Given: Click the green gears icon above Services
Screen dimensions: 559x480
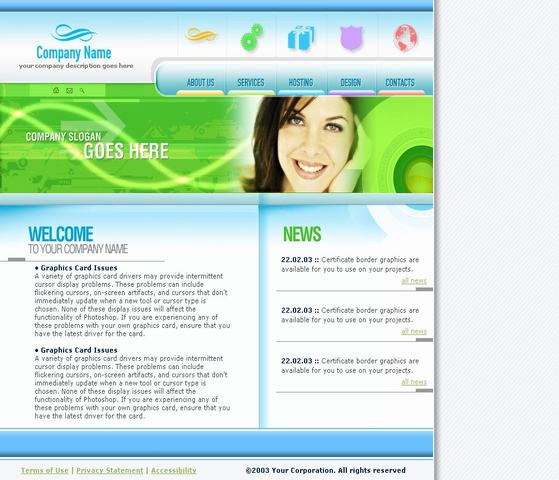Looking at the screenshot, I should coord(252,37).
